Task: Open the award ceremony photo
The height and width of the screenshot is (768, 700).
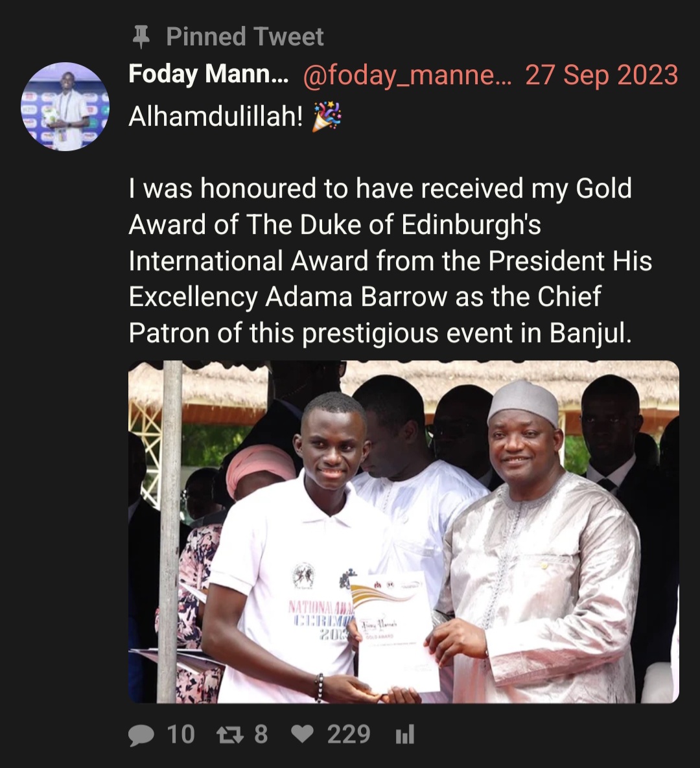Action: pyautogui.click(x=404, y=531)
